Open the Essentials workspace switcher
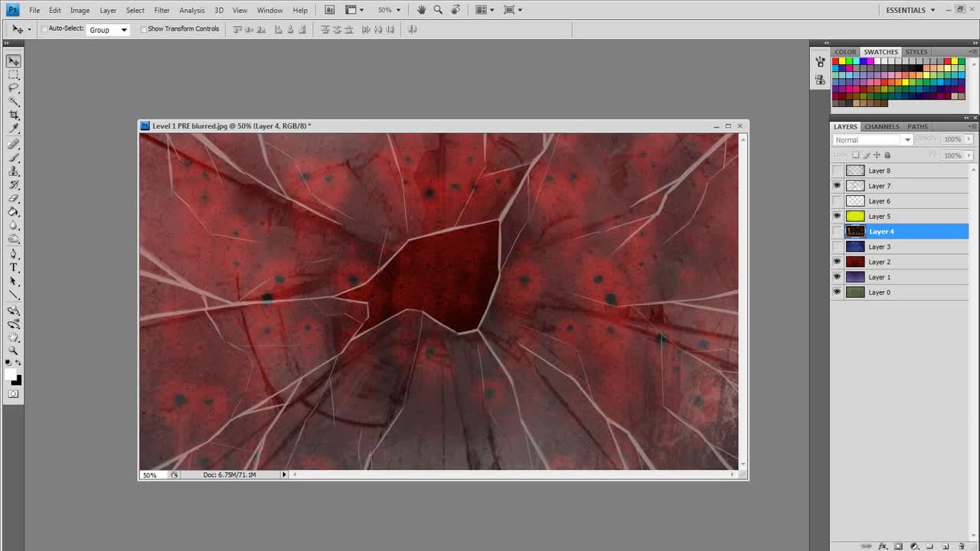The image size is (980, 551). (x=910, y=10)
